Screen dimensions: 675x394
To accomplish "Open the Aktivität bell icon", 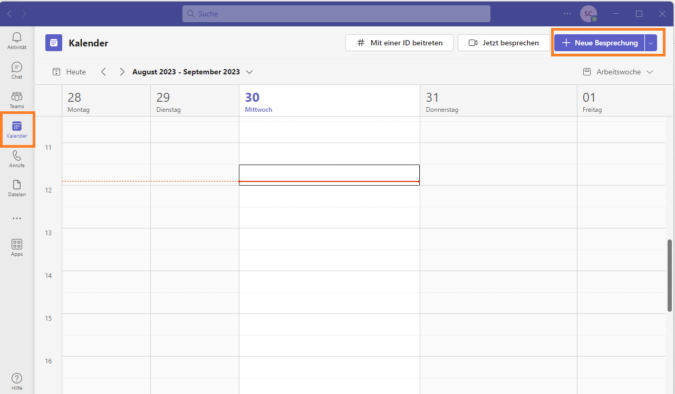I will point(17,40).
